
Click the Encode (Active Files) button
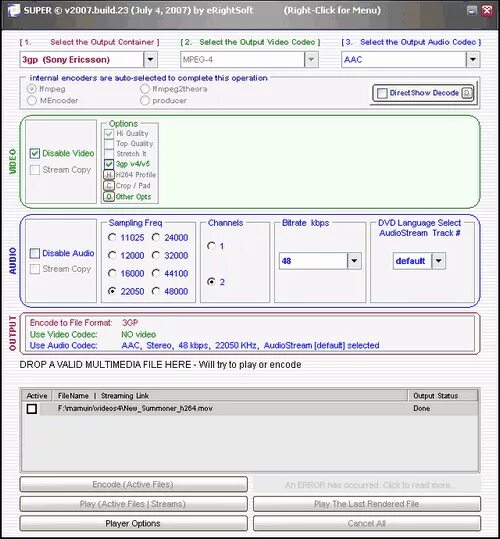133,485
